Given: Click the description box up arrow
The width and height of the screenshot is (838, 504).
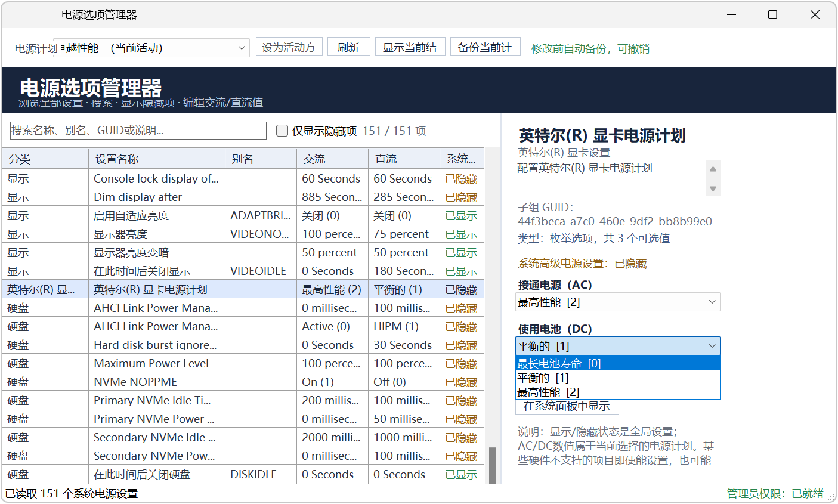Looking at the screenshot, I should 713,169.
